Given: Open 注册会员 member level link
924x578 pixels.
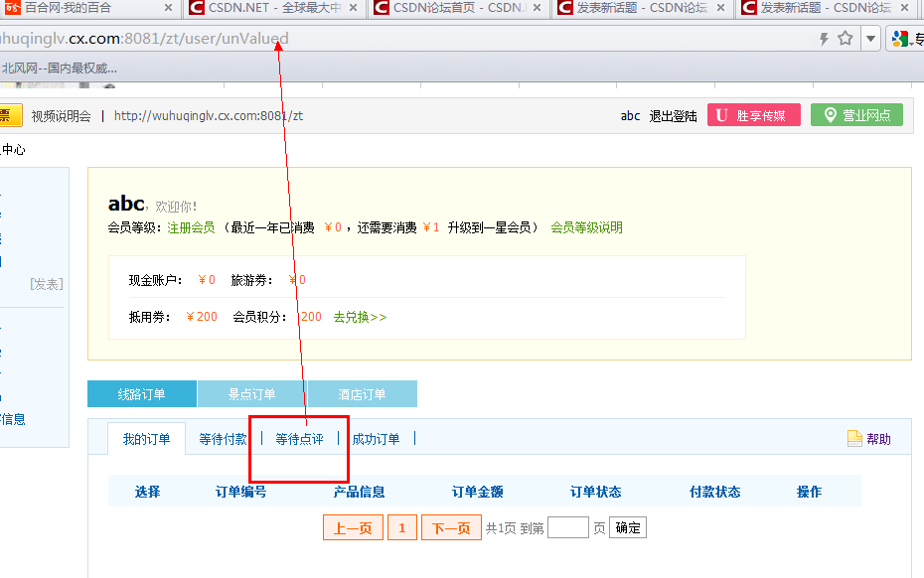Looking at the screenshot, I should pyautogui.click(x=191, y=227).
